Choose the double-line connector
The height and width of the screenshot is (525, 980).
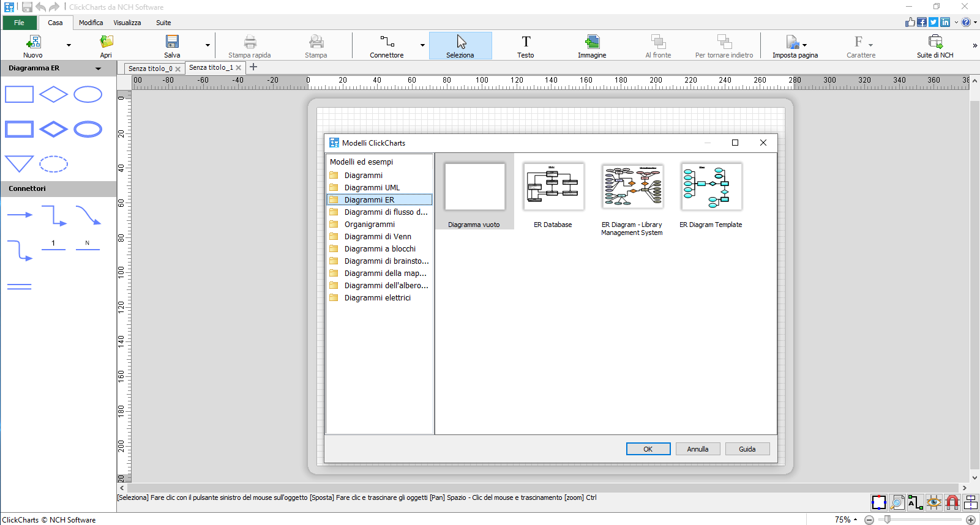(19, 286)
